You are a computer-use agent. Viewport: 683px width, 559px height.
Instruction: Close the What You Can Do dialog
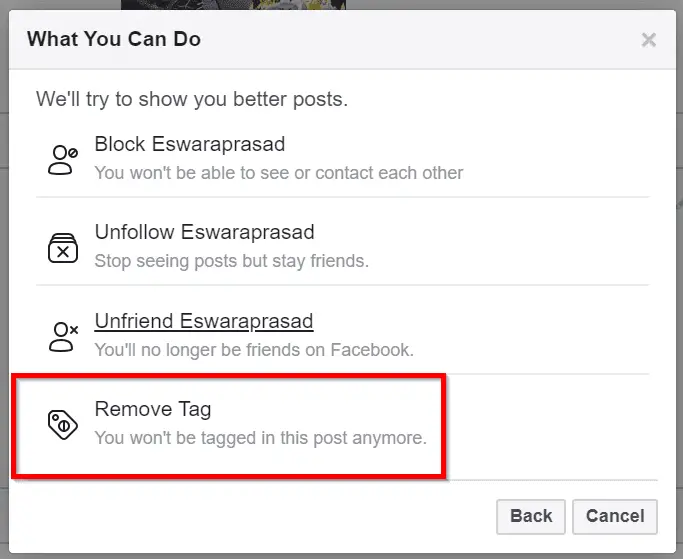point(649,40)
